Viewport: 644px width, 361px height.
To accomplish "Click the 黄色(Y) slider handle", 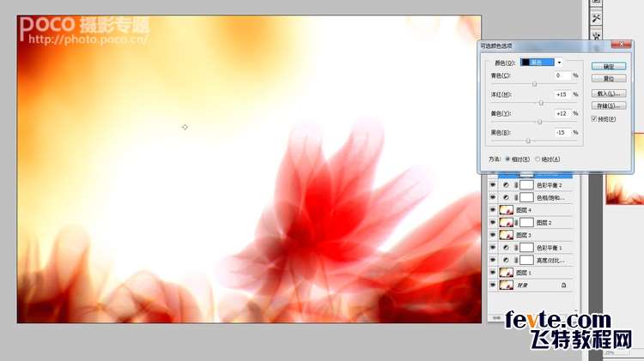I will (x=540, y=122).
